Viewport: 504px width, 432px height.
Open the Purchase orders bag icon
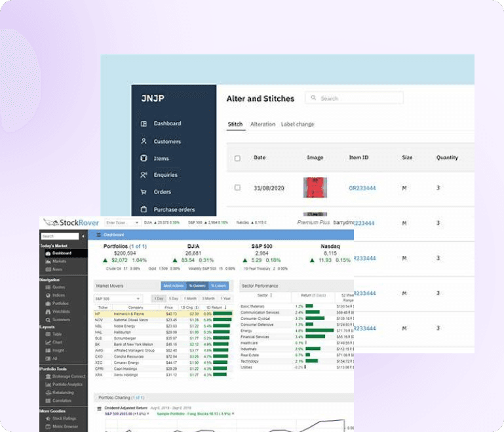[x=144, y=209]
